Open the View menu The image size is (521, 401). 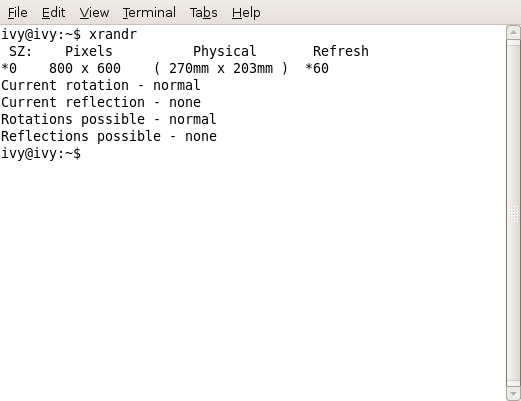(x=94, y=13)
